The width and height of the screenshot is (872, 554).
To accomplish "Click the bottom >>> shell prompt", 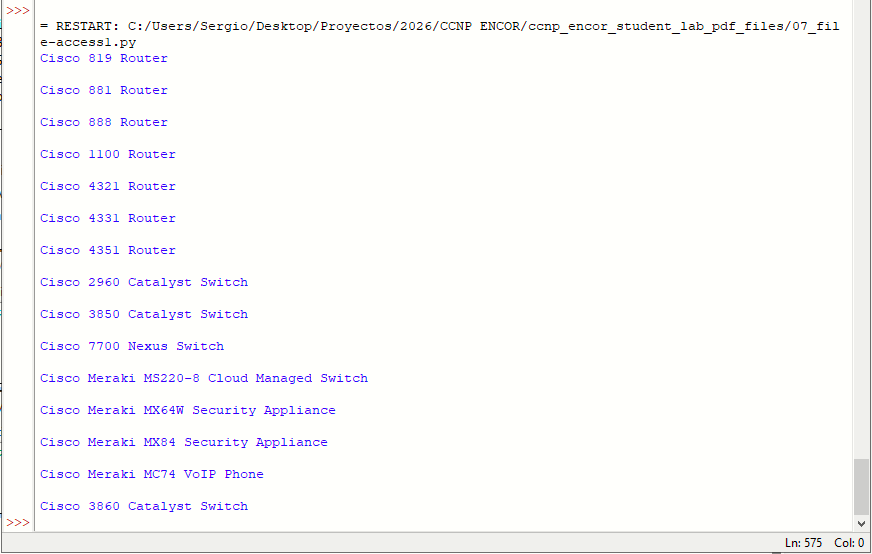I will pos(18,523).
